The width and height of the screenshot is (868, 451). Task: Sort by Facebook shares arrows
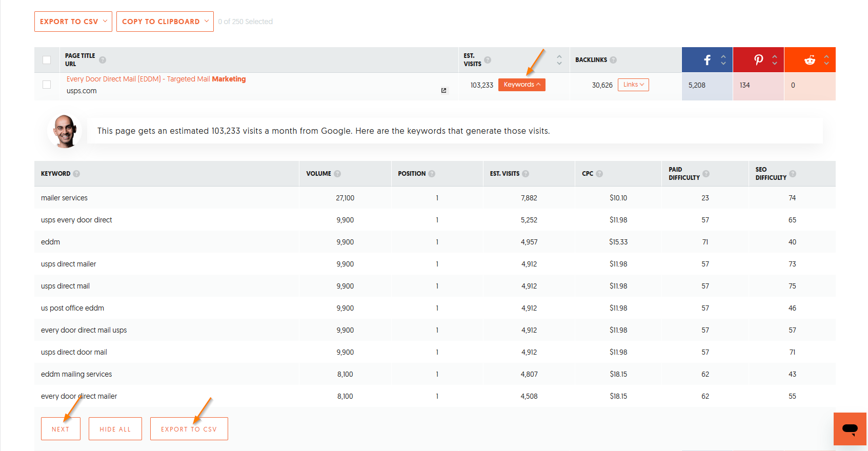723,60
